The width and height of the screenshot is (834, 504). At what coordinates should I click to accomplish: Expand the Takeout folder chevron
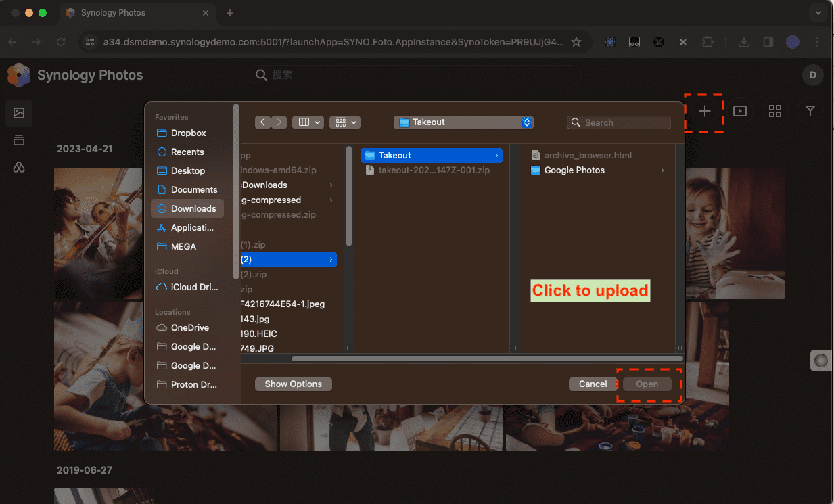496,156
